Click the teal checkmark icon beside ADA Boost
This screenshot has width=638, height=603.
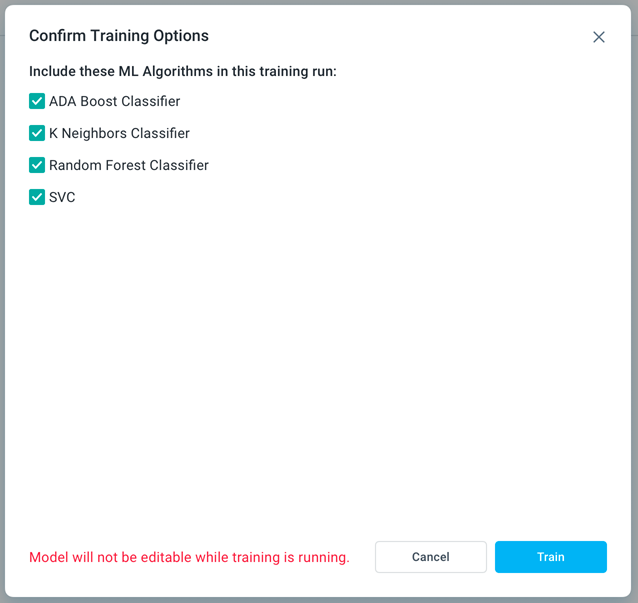[37, 101]
